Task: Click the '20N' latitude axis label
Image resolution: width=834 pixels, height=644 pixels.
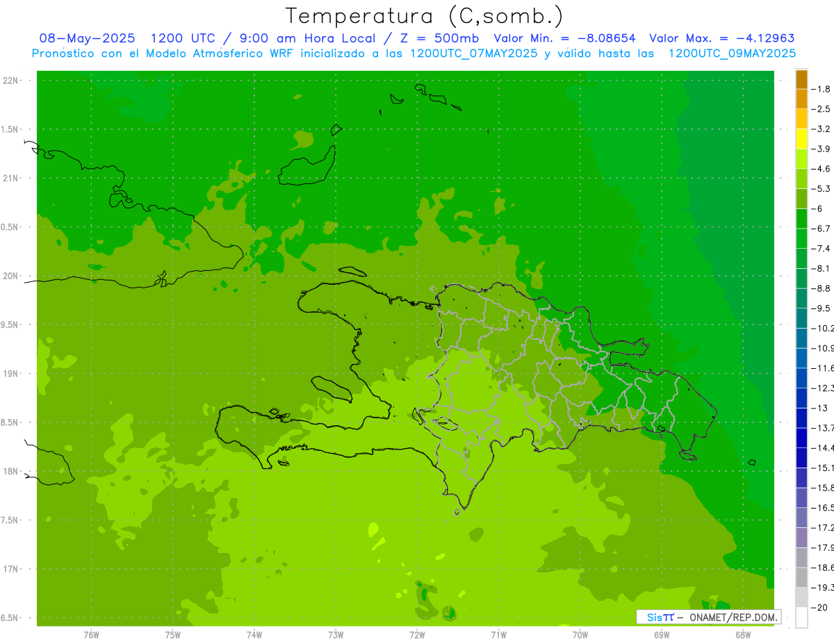Action: [x=10, y=276]
